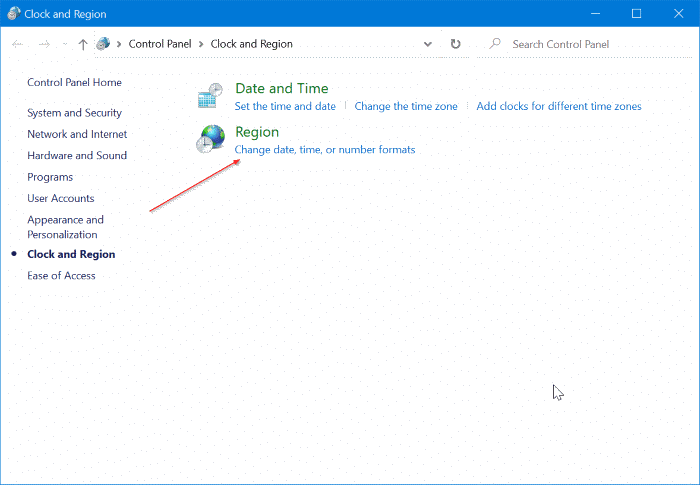Open Add clocks for different time zones
Image resolution: width=700 pixels, height=485 pixels.
tap(559, 106)
